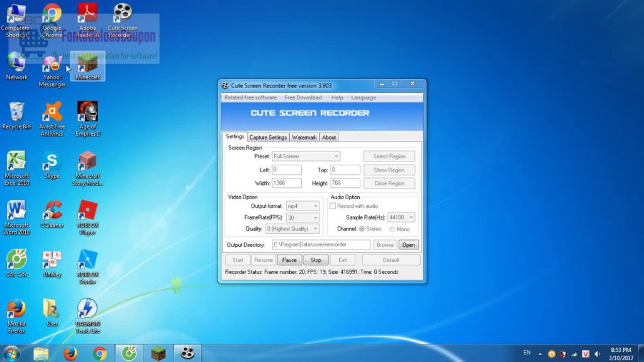Screen dimensions: 644x362
Task: Open Related free software menu
Action: [x=250, y=97]
